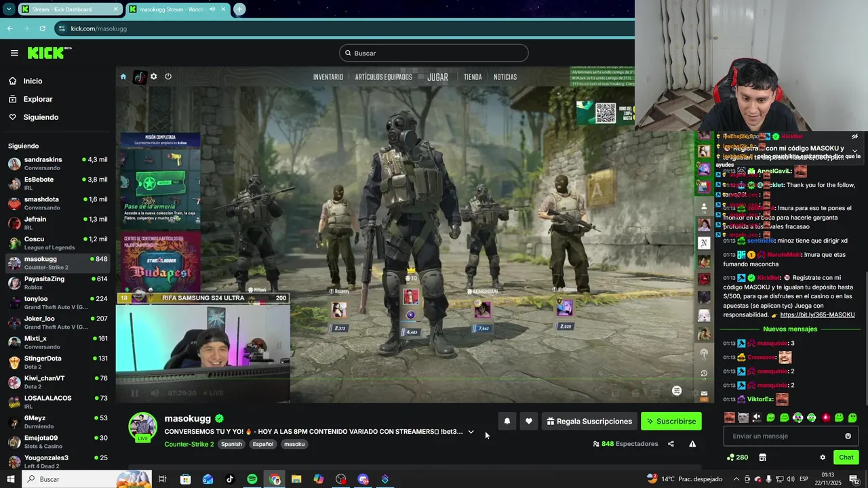Select ARTÍCULOS EQUIPADOS game menu tab

coord(384,77)
